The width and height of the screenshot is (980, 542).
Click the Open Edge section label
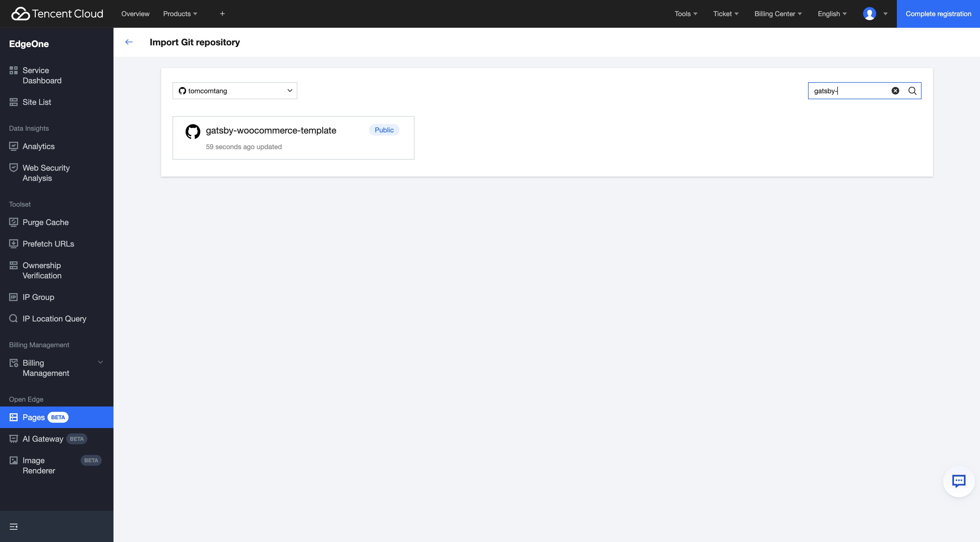(26, 399)
